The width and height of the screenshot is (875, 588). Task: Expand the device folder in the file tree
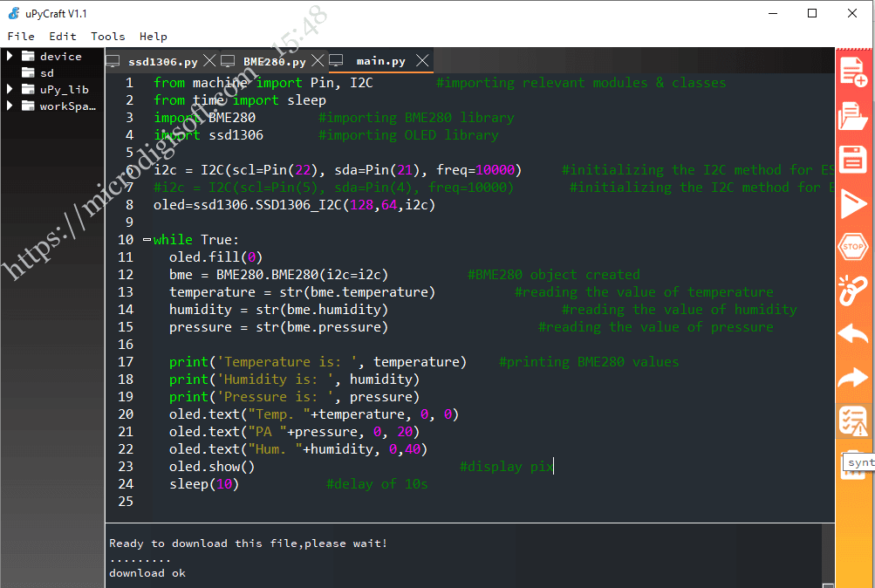[x=9, y=56]
